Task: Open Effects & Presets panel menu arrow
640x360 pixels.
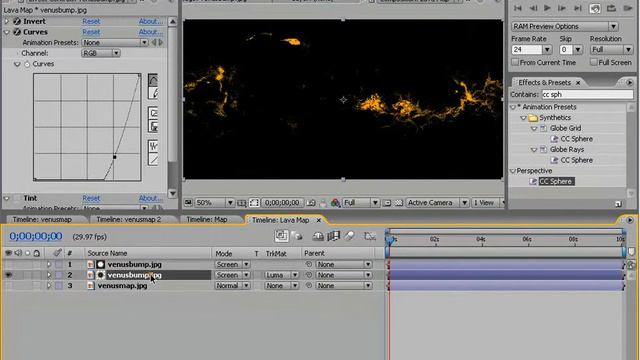Action: tap(629, 82)
